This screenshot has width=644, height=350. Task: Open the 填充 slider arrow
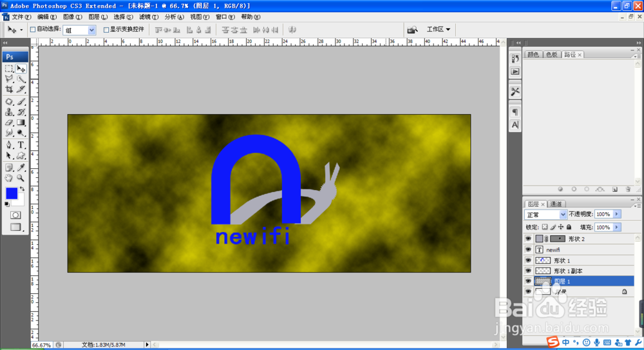[x=616, y=228]
